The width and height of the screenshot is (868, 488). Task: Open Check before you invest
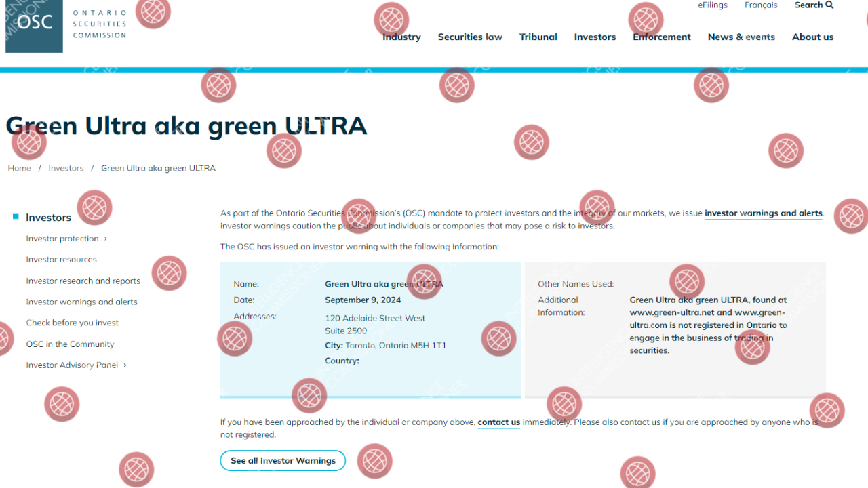(x=72, y=323)
